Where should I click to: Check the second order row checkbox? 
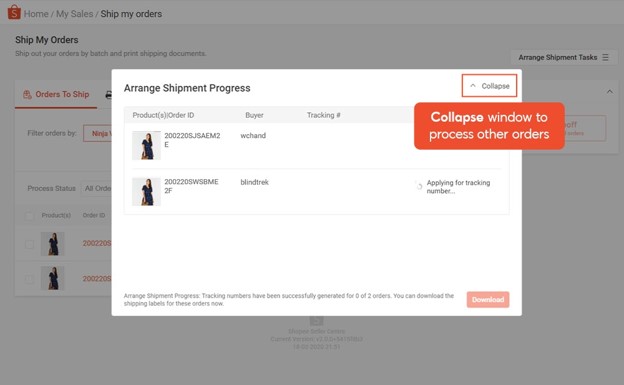pos(29,279)
